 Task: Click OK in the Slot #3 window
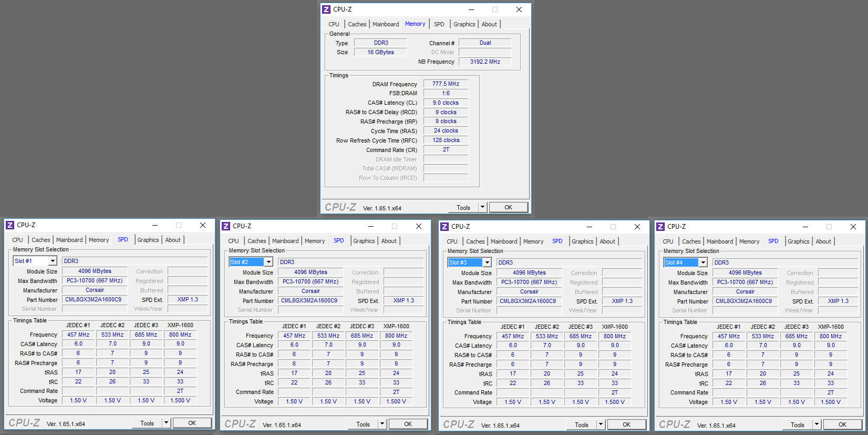pos(626,424)
